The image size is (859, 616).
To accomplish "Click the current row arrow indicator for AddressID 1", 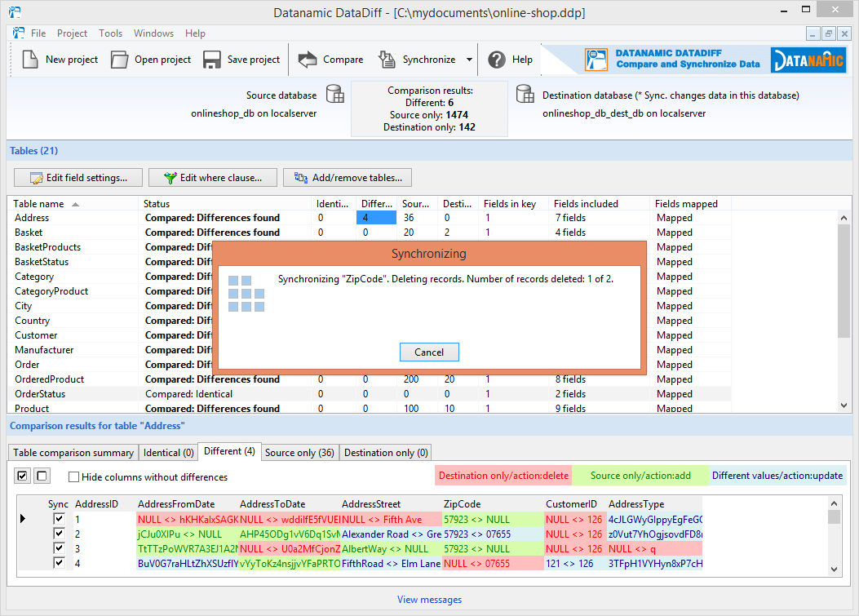I will (23, 518).
